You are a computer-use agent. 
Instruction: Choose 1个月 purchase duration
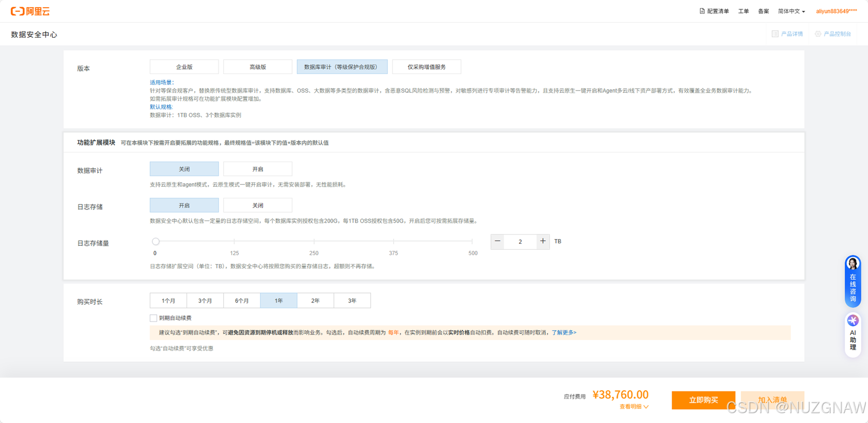click(168, 300)
